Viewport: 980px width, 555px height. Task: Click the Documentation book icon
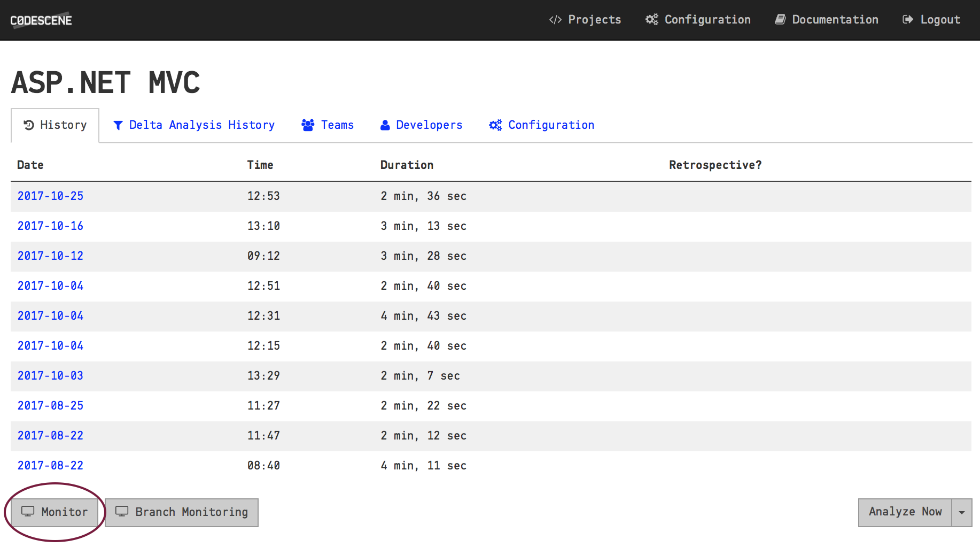[x=780, y=20]
